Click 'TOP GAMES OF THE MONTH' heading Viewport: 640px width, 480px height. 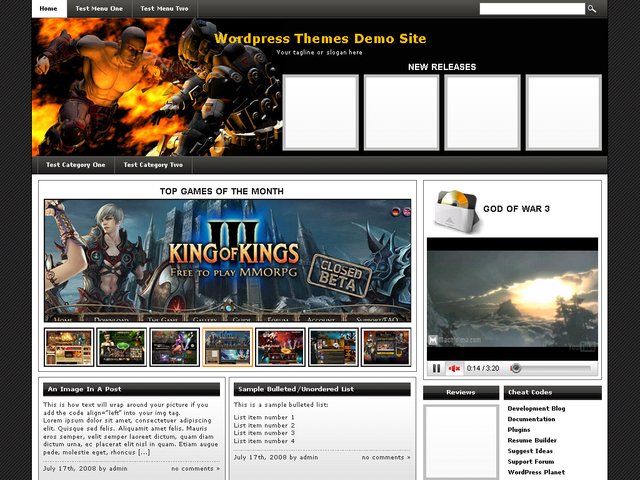click(222, 191)
